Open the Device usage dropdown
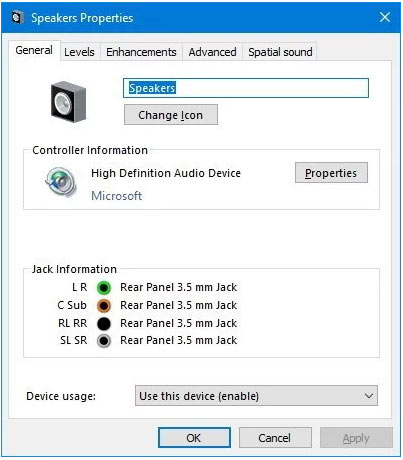Image resolution: width=403 pixels, height=460 pixels. pos(256,396)
